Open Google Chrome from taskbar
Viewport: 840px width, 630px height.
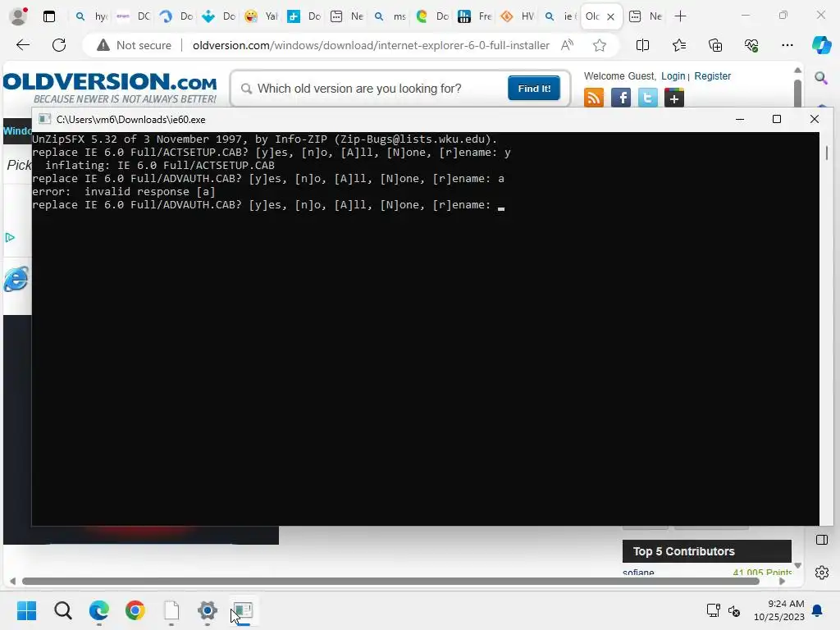click(135, 610)
